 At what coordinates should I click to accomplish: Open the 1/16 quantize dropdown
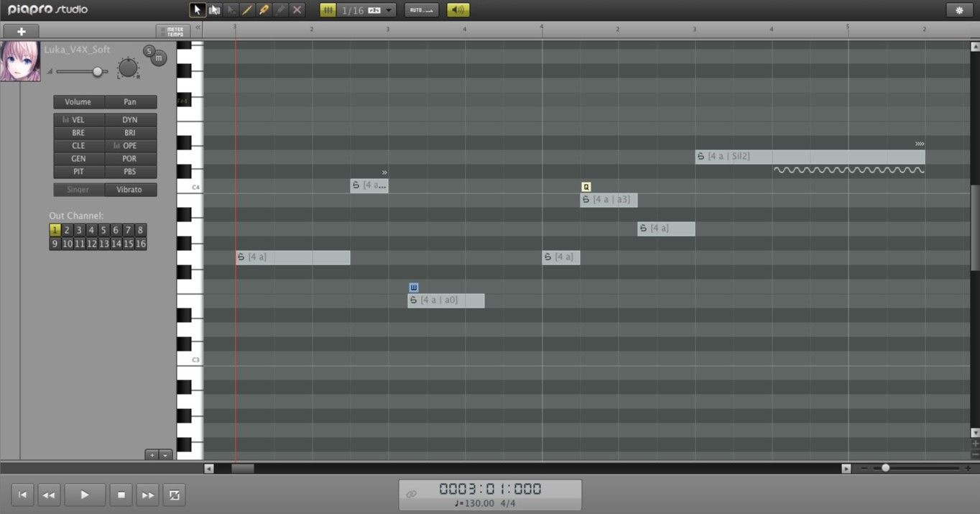point(389,10)
